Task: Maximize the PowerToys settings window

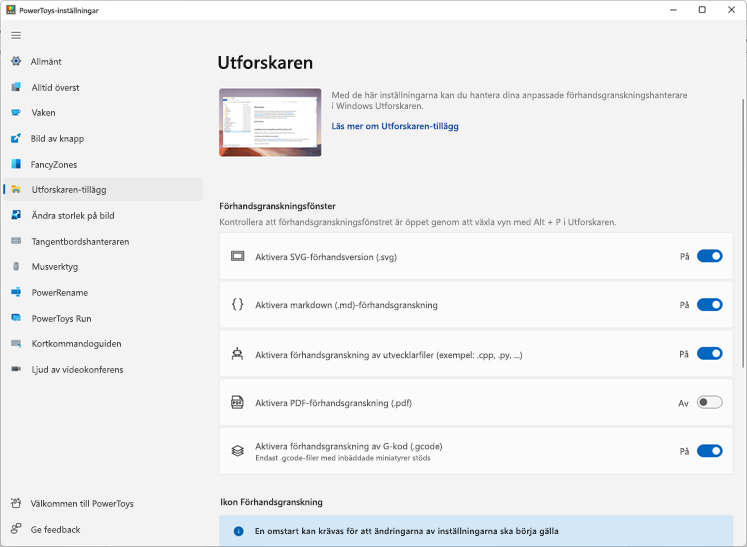Action: tap(702, 10)
